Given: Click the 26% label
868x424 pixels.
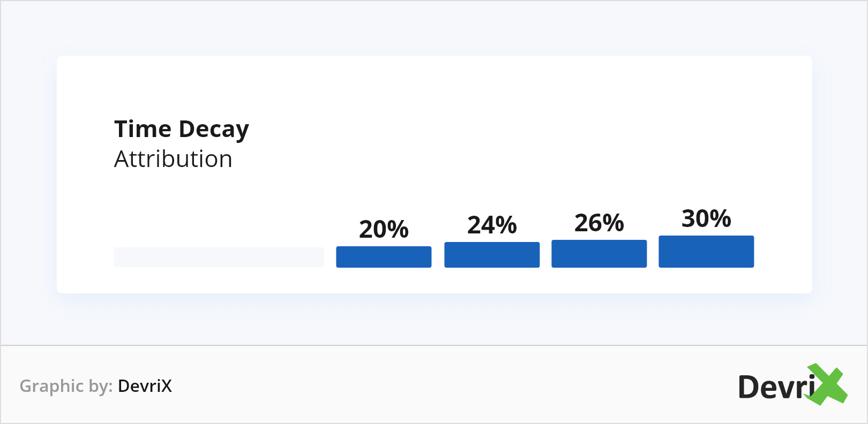Looking at the screenshot, I should (599, 223).
